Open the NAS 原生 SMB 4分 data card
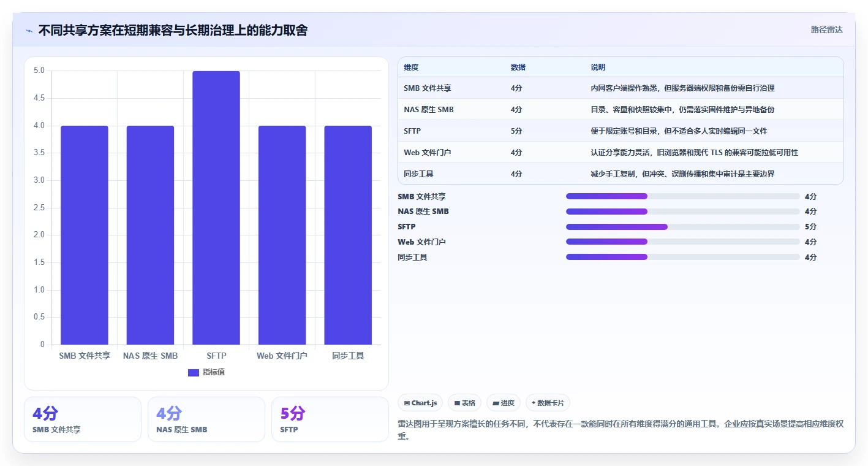The height and width of the screenshot is (466, 868). point(206,419)
